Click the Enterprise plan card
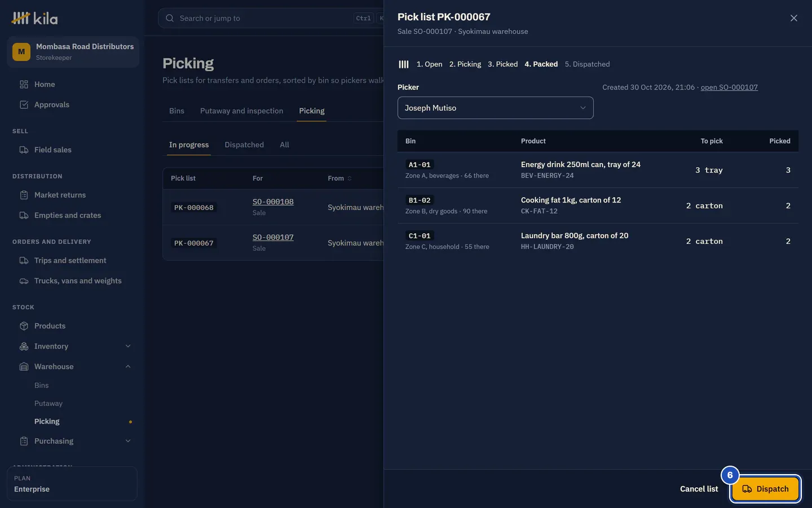 72,484
